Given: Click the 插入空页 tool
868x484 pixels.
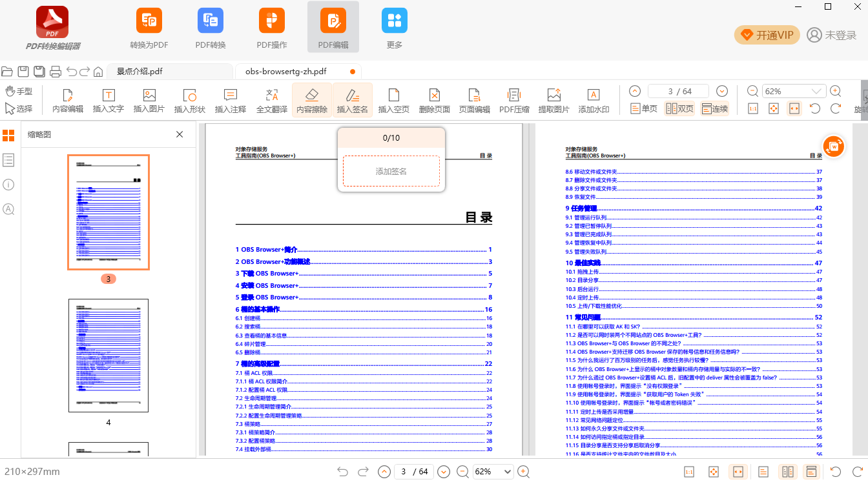Looking at the screenshot, I should (394, 101).
